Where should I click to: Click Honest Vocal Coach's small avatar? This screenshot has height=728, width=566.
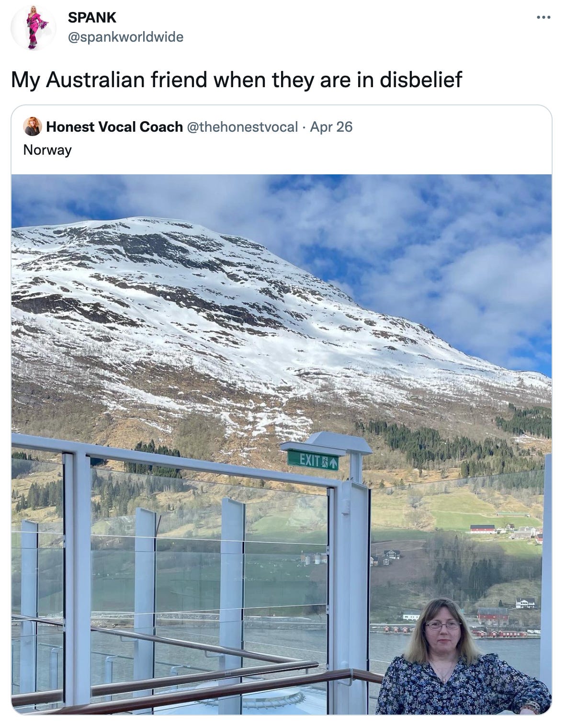coord(33,126)
